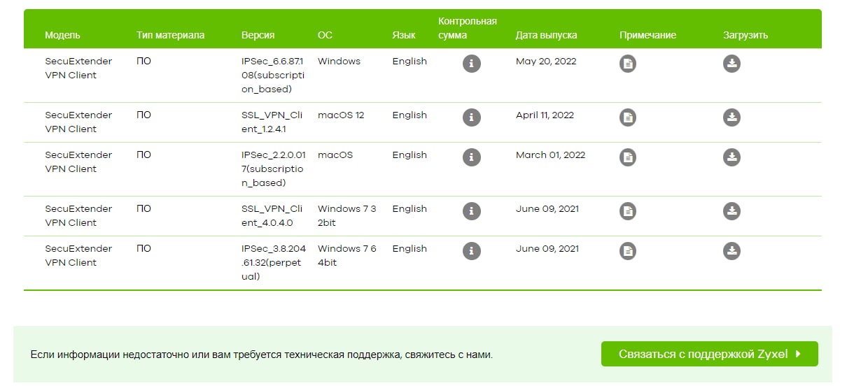Image resolution: width=868 pixels, height=386 pixels.
Task: Click the Дата выпуска column header
Action: point(546,35)
